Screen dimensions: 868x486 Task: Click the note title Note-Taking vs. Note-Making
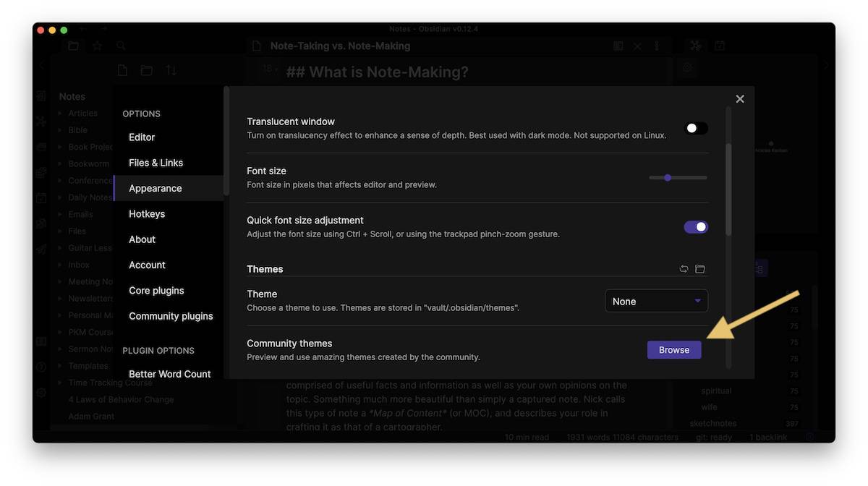pyautogui.click(x=340, y=46)
